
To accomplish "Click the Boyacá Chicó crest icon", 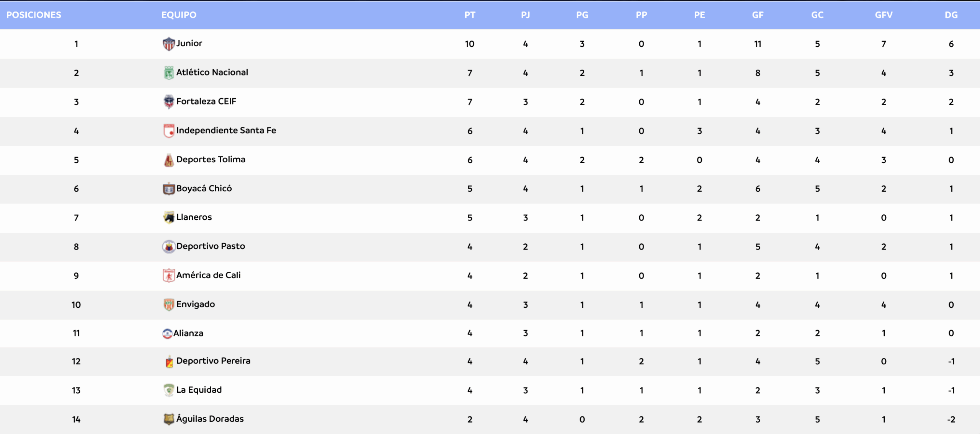I will click(168, 189).
